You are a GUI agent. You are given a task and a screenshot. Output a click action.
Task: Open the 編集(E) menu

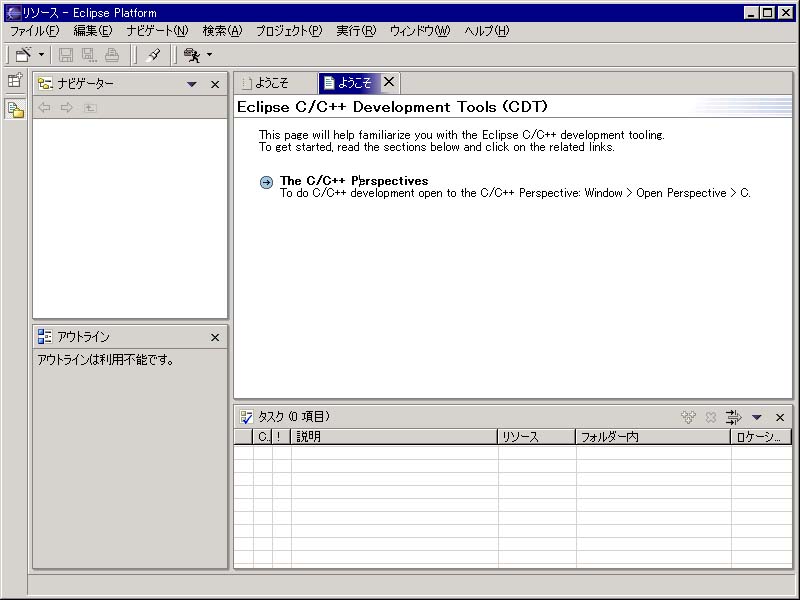click(x=93, y=31)
